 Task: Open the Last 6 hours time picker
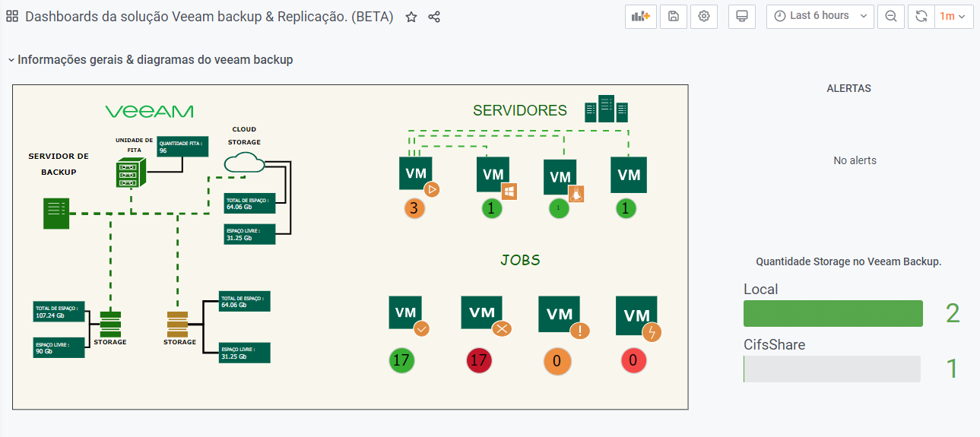coord(820,16)
